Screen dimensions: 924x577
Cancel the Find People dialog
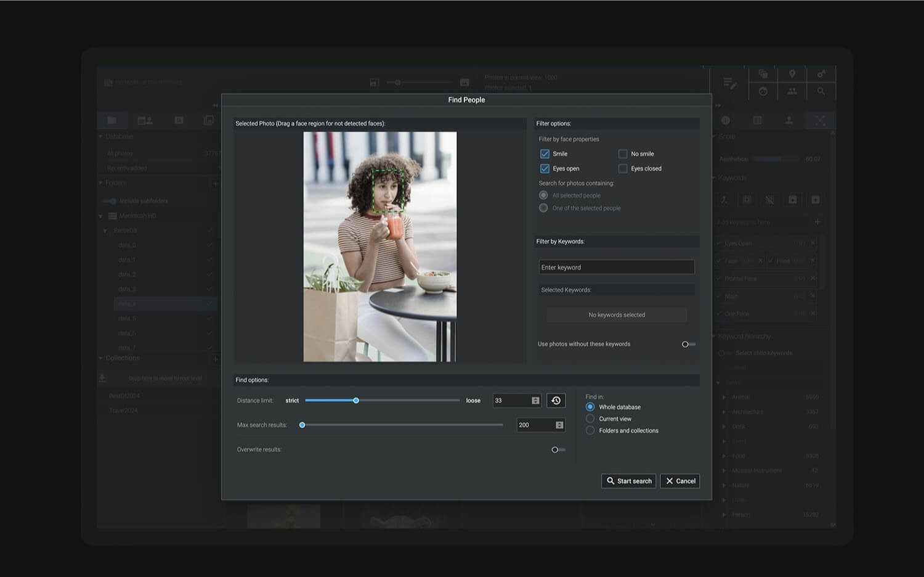tap(680, 481)
